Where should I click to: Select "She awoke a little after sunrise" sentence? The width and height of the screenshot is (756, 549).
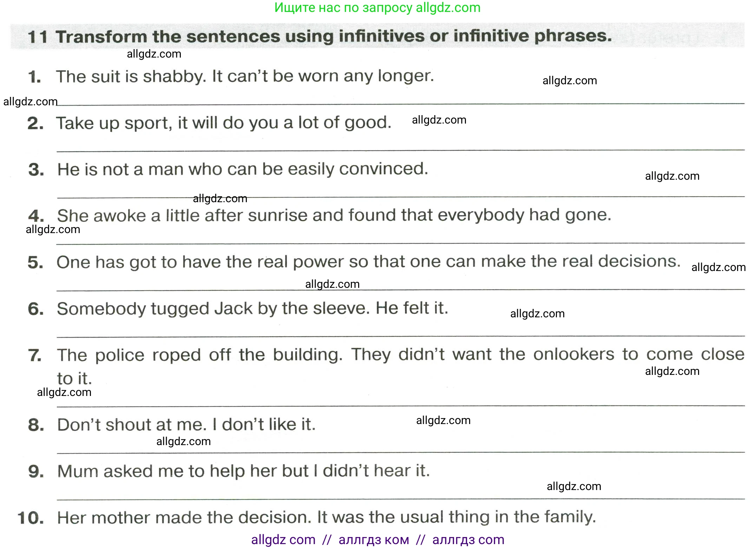pyautogui.click(x=334, y=215)
